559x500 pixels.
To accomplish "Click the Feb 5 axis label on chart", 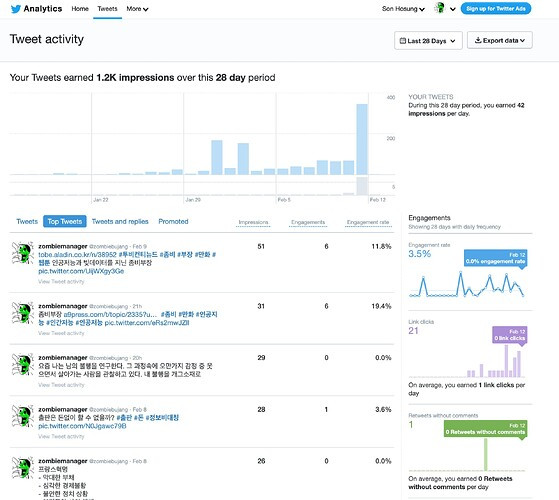I will pyautogui.click(x=284, y=200).
